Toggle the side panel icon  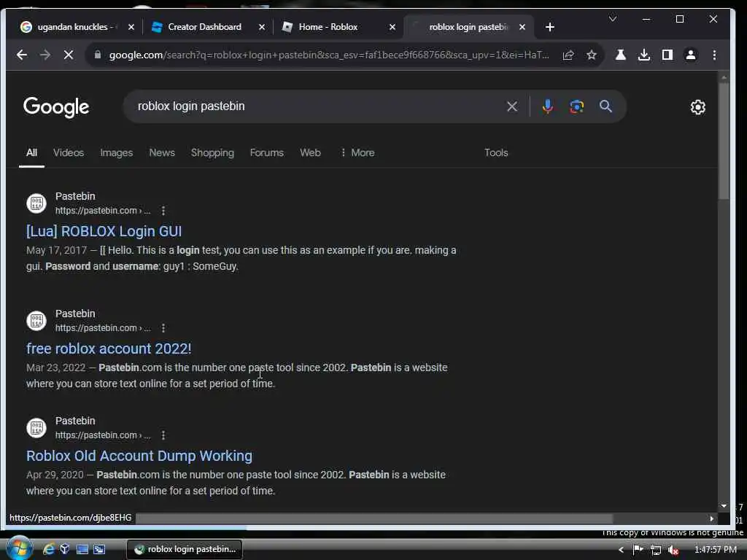(667, 55)
